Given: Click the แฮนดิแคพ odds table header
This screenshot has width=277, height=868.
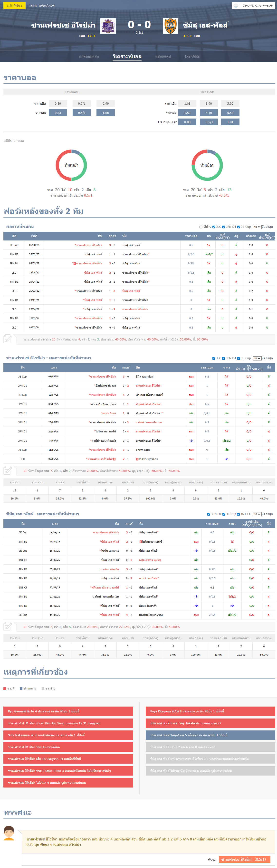Looking at the screenshot, I should pos(71,92).
